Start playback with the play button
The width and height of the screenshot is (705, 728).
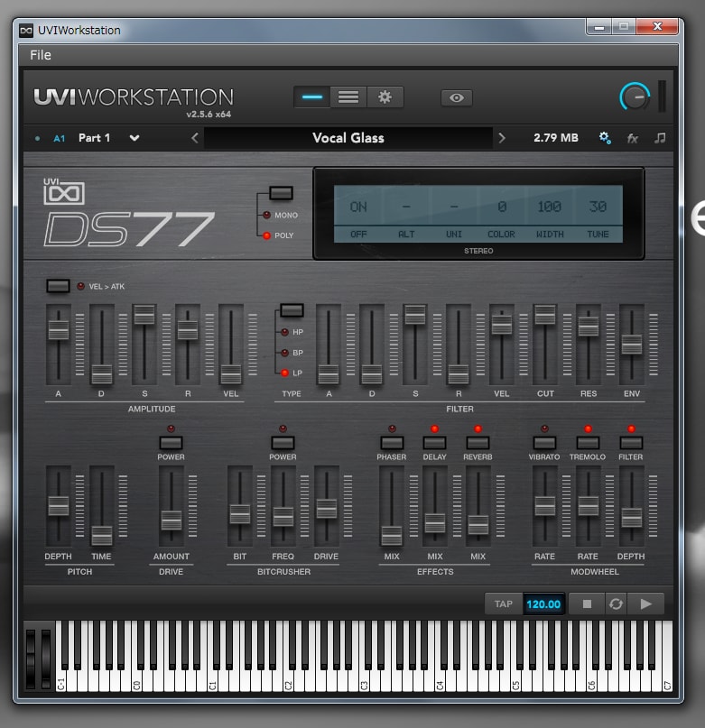point(645,604)
